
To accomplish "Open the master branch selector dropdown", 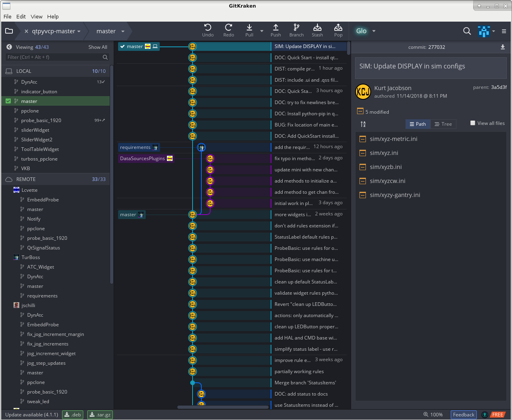I will tap(123, 31).
